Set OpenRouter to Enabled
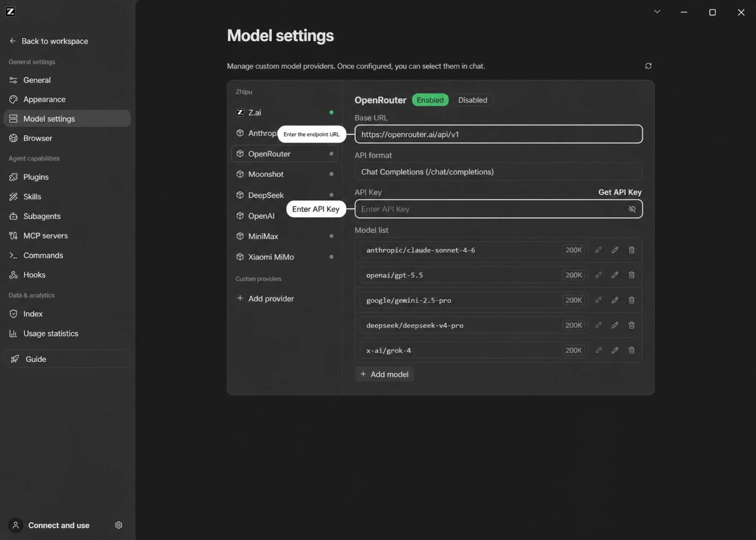The width and height of the screenshot is (756, 540). [430, 100]
